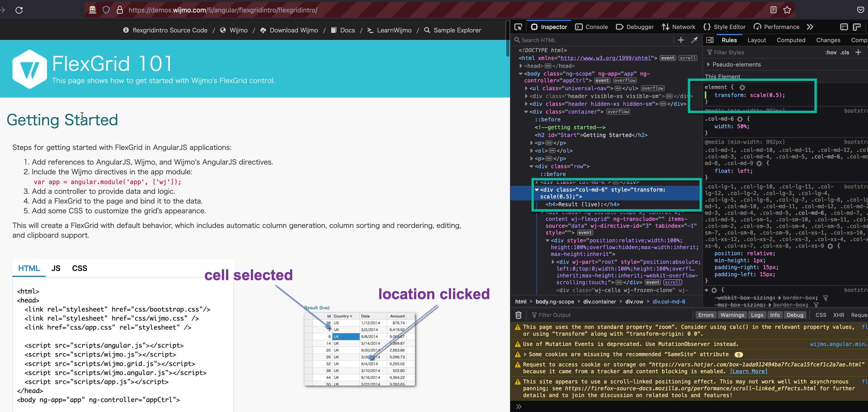Bookmark this page with the star icon
Viewport: 868px width, 412px height.
(x=787, y=10)
